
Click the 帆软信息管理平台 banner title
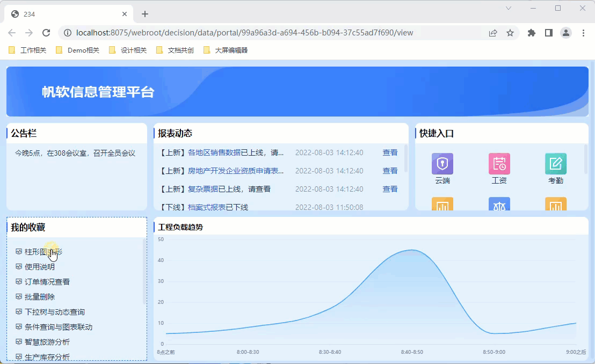click(98, 92)
